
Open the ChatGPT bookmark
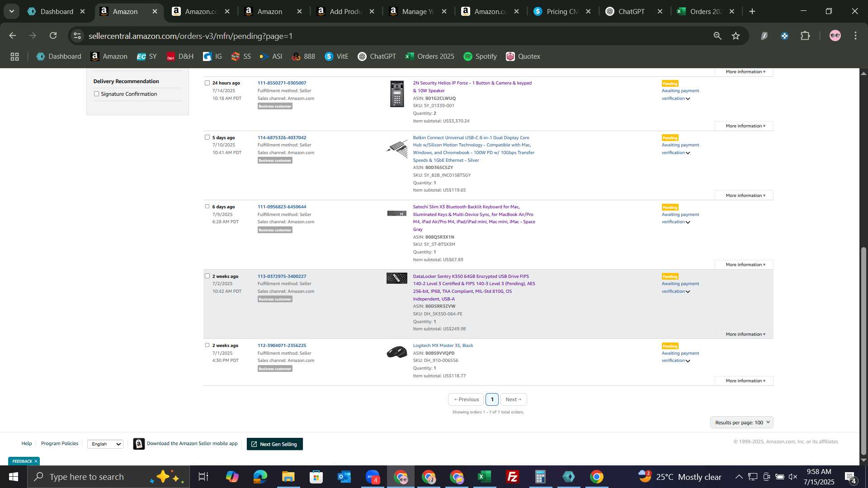point(377,56)
